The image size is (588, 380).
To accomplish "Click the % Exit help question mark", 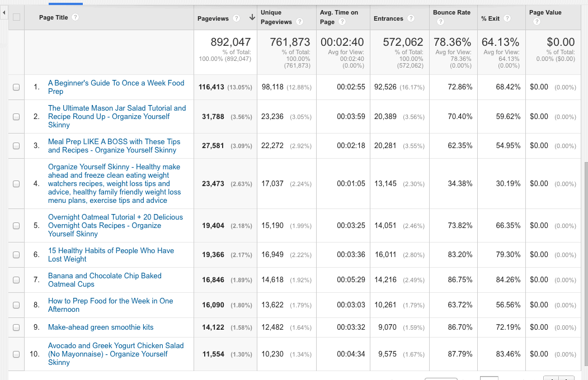I will point(507,18).
